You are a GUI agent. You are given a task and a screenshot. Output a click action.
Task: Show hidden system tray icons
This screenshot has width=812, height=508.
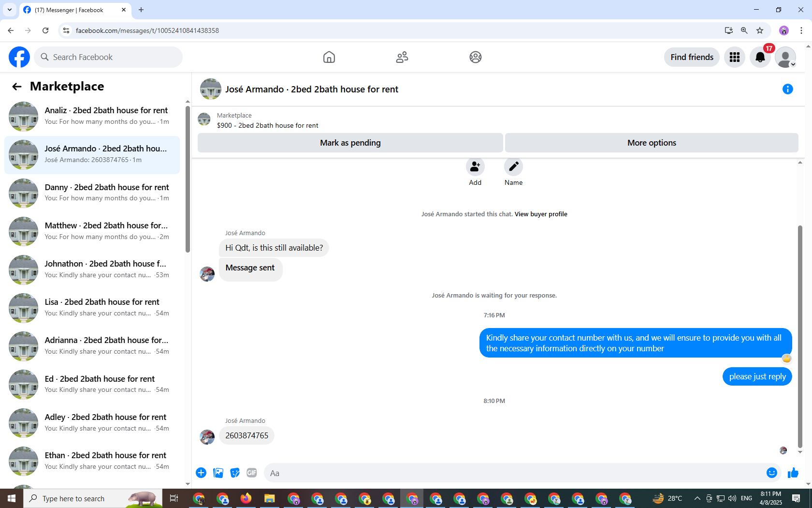tap(697, 498)
